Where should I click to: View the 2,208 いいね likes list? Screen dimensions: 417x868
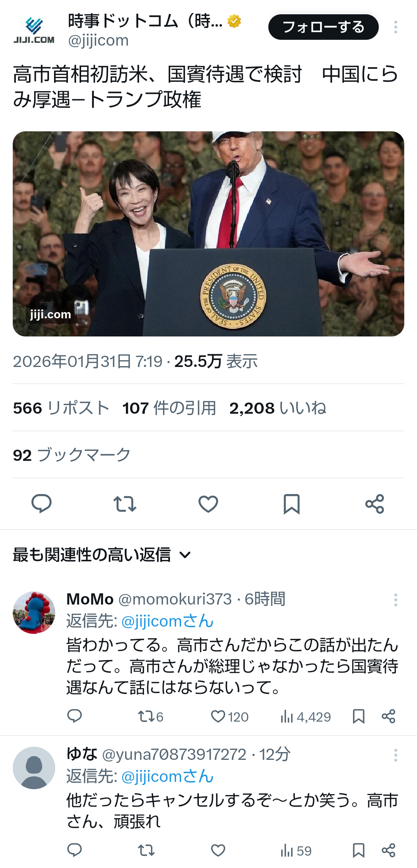pyautogui.click(x=278, y=408)
